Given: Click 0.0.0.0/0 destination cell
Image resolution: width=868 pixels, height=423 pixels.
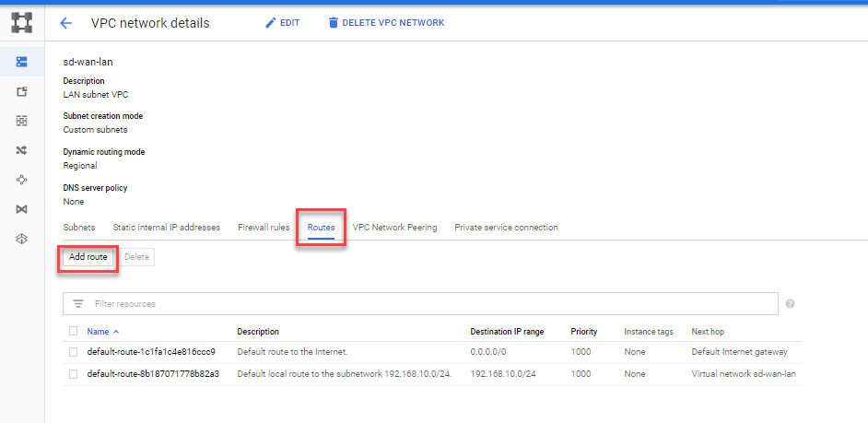Looking at the screenshot, I should coord(487,351).
